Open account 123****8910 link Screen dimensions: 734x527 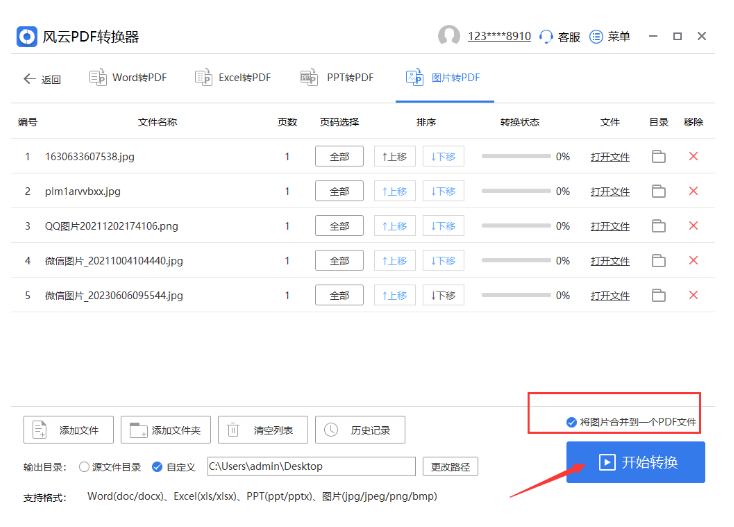499,36
